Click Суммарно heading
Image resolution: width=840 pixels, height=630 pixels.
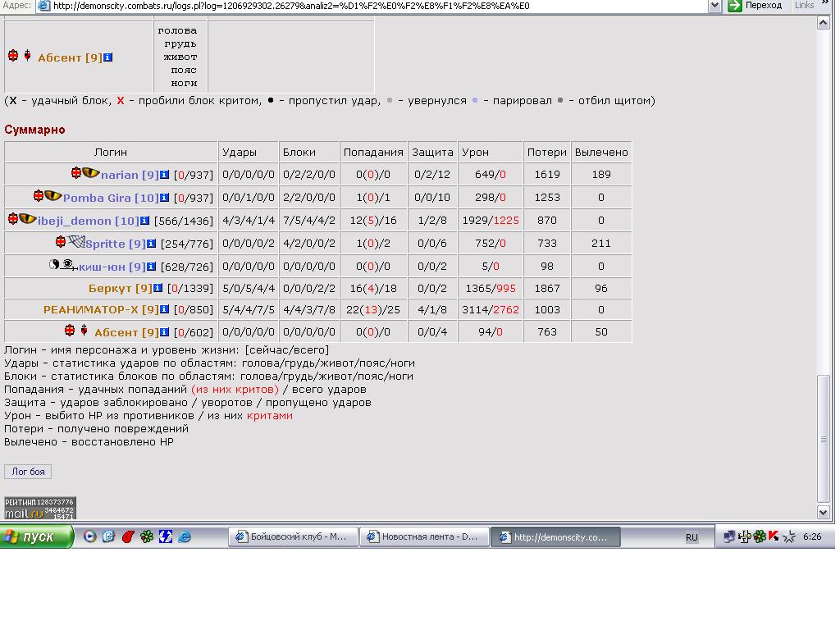[x=34, y=130]
